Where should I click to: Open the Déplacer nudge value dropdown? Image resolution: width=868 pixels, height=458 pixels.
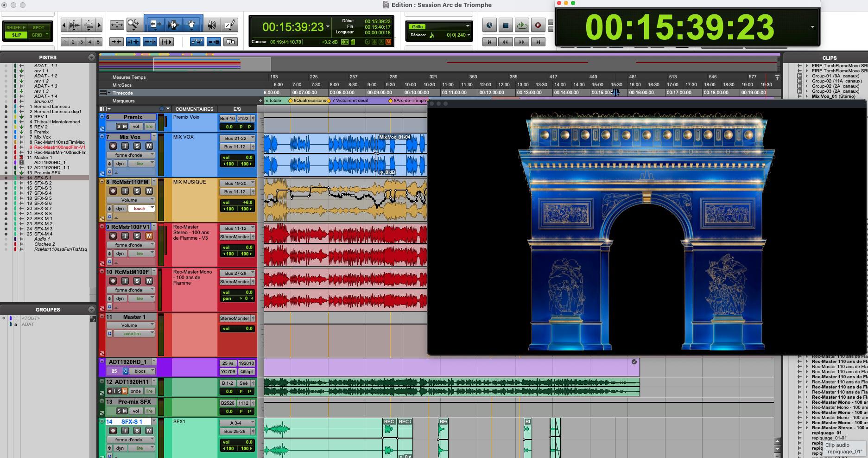469,35
